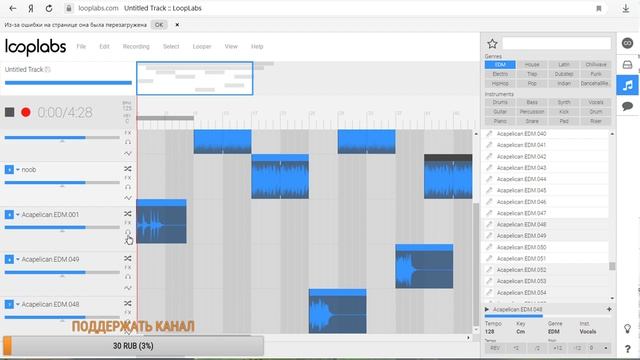Adjust the Acapelican.EDM.001 volume slider
The image size is (640, 360).
[62, 227]
